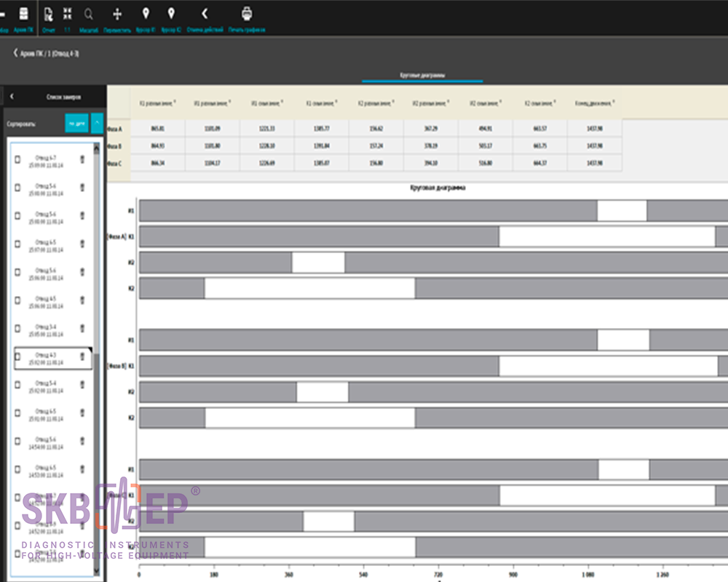The width and height of the screenshot is (728, 582).
Task: Click the measurement list scrollbar
Action: (97, 291)
